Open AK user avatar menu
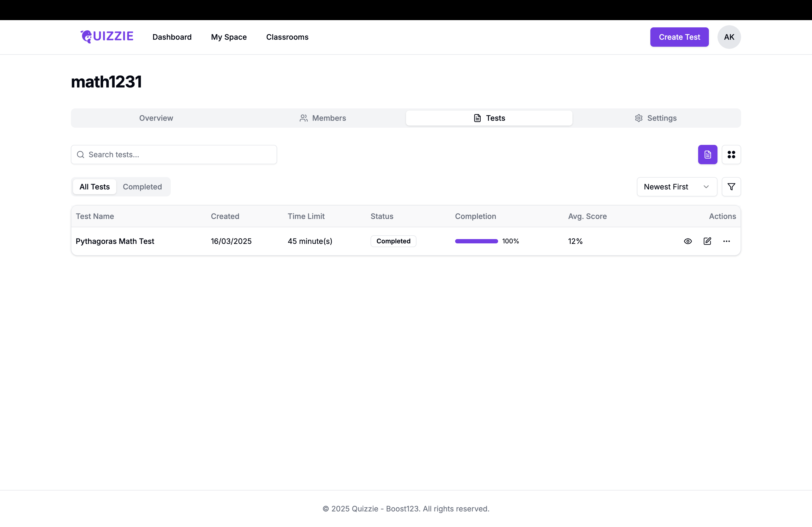The image size is (812, 527). click(729, 37)
